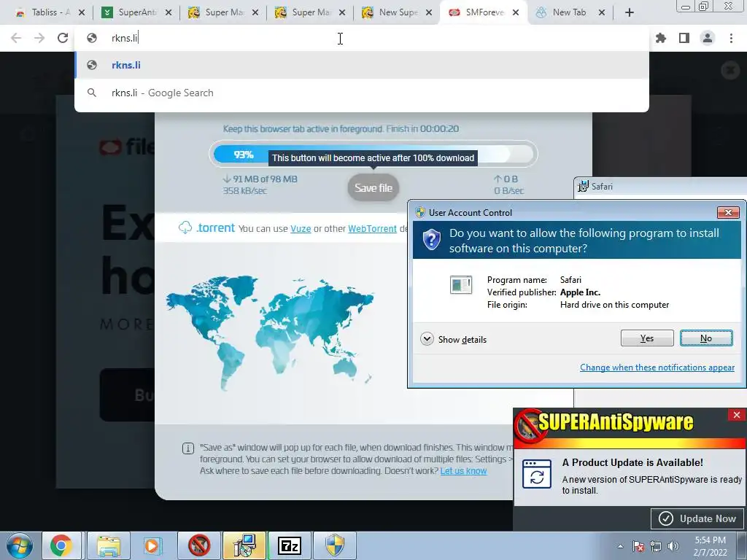Close the SUPERAntiSpyware update popup
Image resolution: width=747 pixels, height=560 pixels.
coord(737,415)
